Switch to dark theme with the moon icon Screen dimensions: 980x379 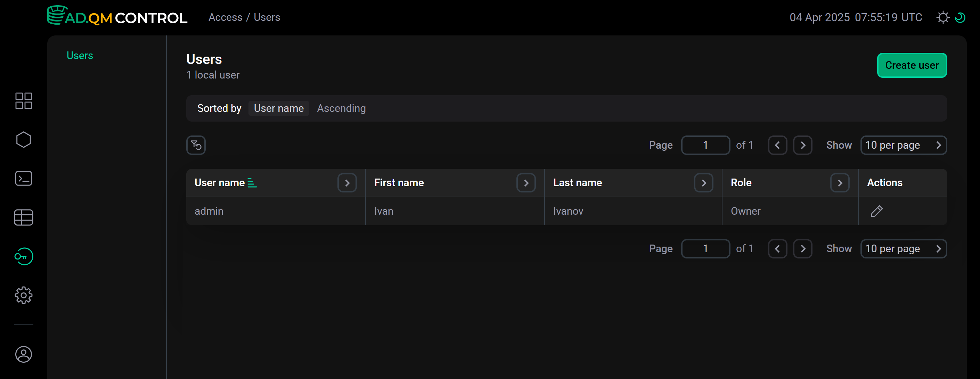(960, 17)
